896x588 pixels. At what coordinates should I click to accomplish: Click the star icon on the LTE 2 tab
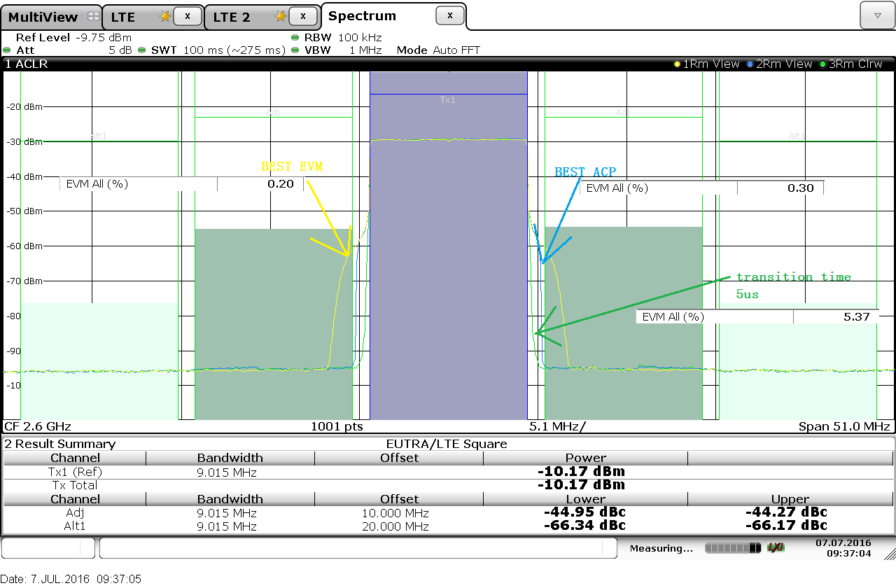point(281,16)
